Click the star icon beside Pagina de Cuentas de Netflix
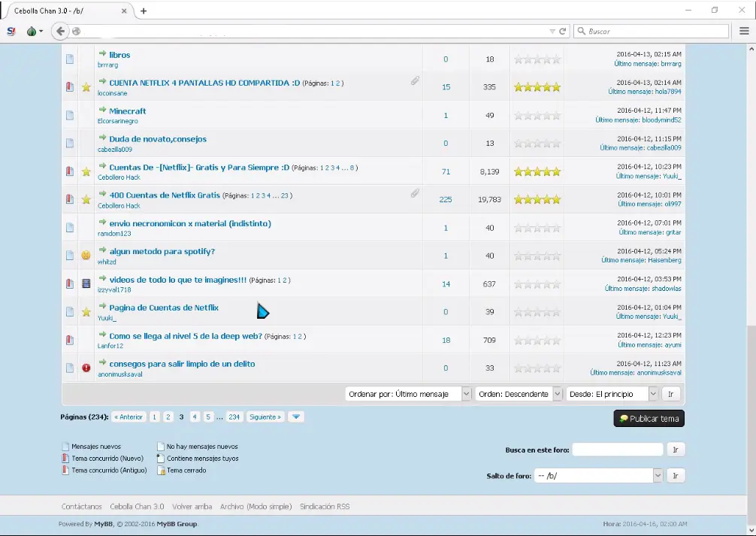The height and width of the screenshot is (536, 756). (86, 312)
